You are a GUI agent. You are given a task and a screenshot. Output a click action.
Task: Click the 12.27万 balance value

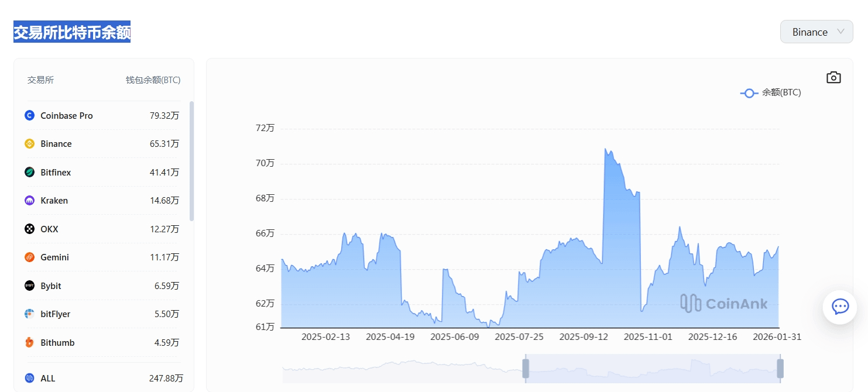tap(164, 229)
